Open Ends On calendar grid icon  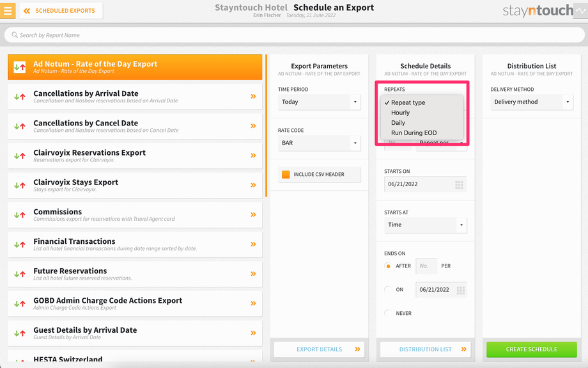[461, 290]
